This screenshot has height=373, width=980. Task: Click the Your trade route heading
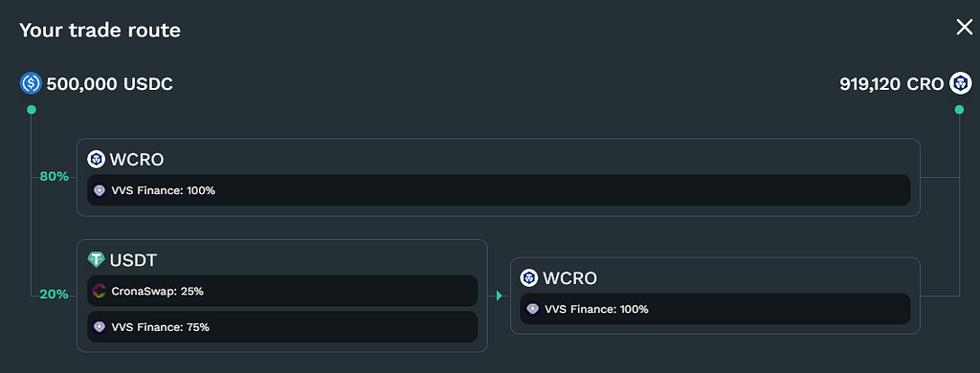(100, 30)
